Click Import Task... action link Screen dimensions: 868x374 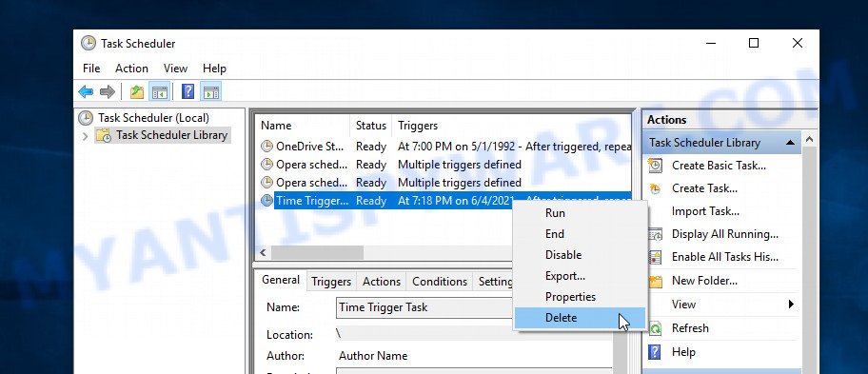(705, 211)
